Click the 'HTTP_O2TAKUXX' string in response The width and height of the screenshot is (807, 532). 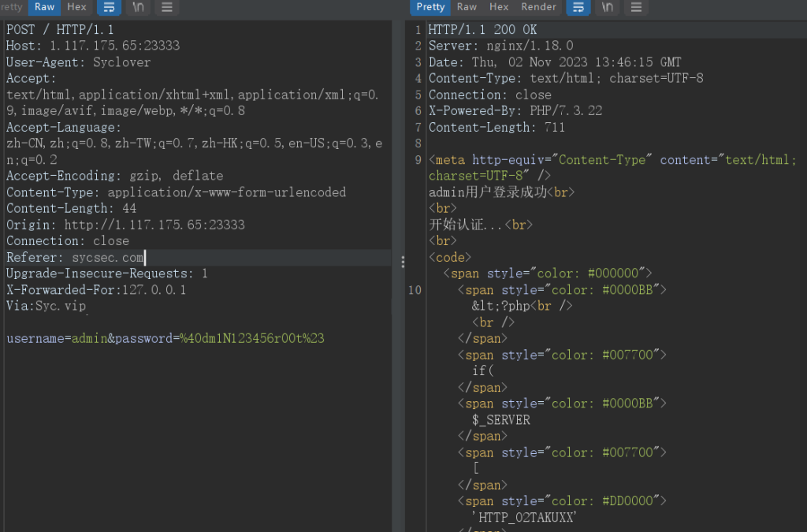point(524,518)
